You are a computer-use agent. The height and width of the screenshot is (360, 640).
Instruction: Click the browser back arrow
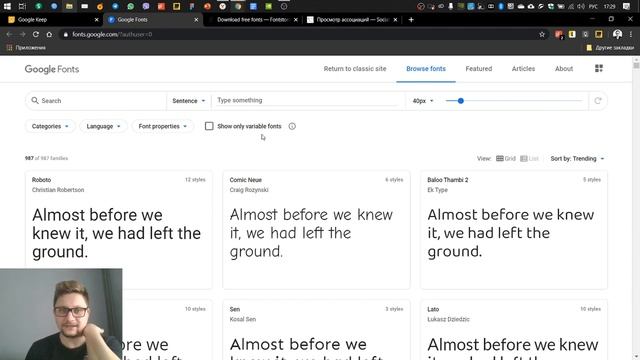[9, 34]
